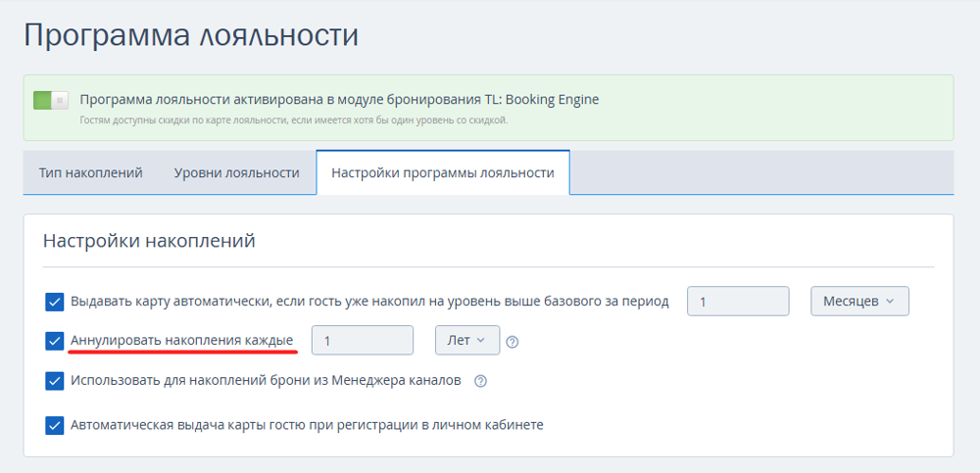This screenshot has width=980, height=473.
Task: Toggle Автоматическая выдача карты гостю checkbox
Action: [x=54, y=426]
